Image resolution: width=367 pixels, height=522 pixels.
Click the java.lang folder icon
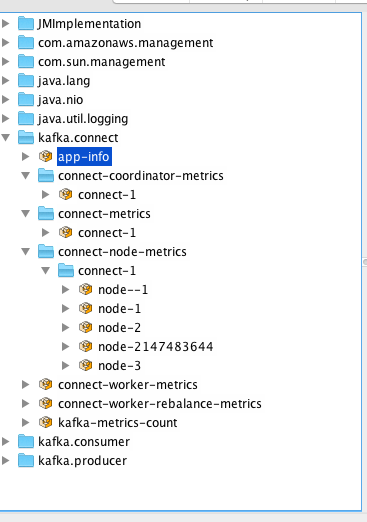click(26, 80)
